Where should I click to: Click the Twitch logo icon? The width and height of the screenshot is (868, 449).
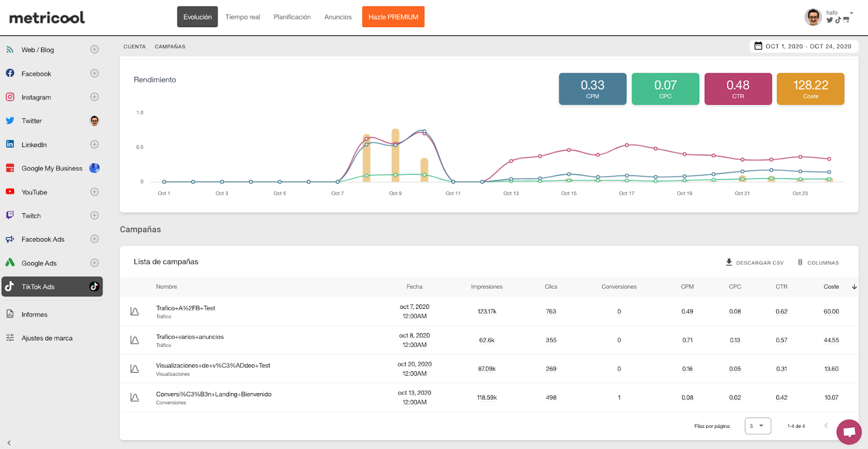(x=10, y=215)
